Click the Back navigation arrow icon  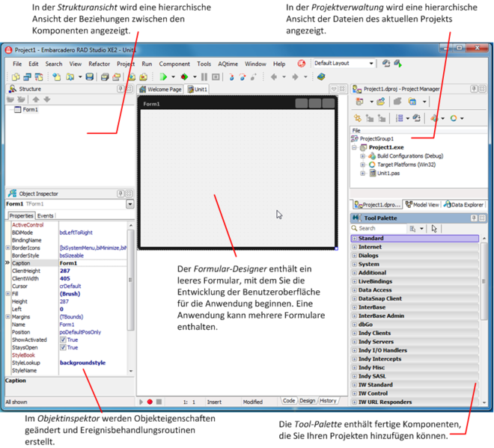[274, 77]
